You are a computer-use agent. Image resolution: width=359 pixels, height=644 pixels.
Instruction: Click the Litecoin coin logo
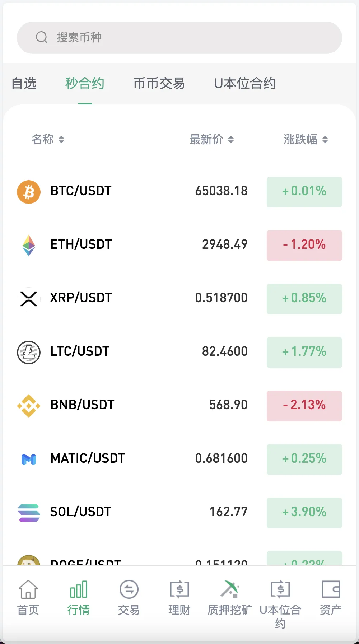click(x=29, y=352)
